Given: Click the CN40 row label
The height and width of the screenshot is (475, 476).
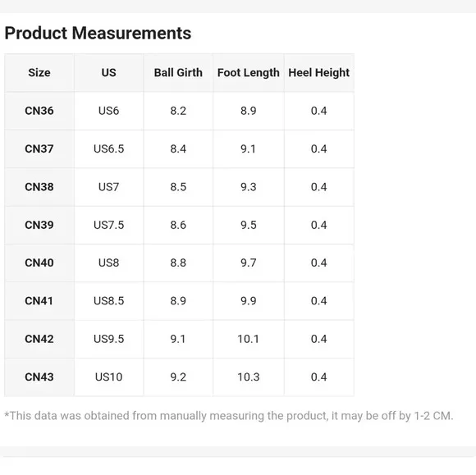Looking at the screenshot, I should [x=39, y=263].
